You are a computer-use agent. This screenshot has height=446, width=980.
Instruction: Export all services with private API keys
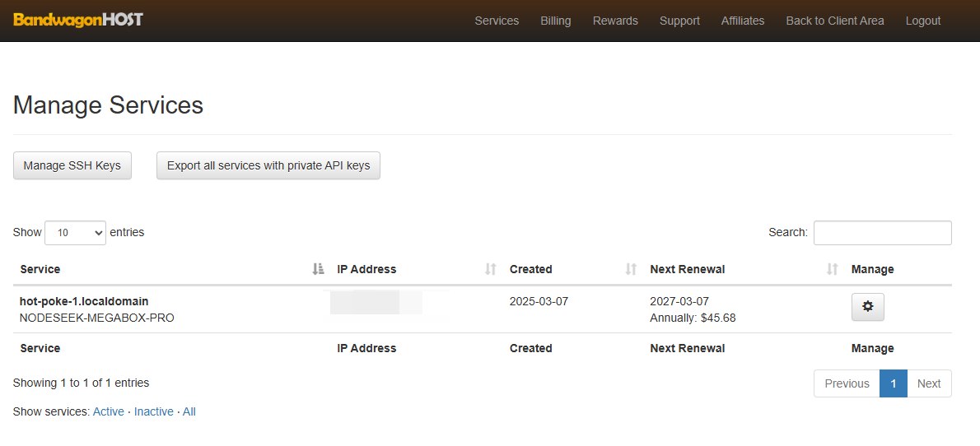(x=268, y=165)
